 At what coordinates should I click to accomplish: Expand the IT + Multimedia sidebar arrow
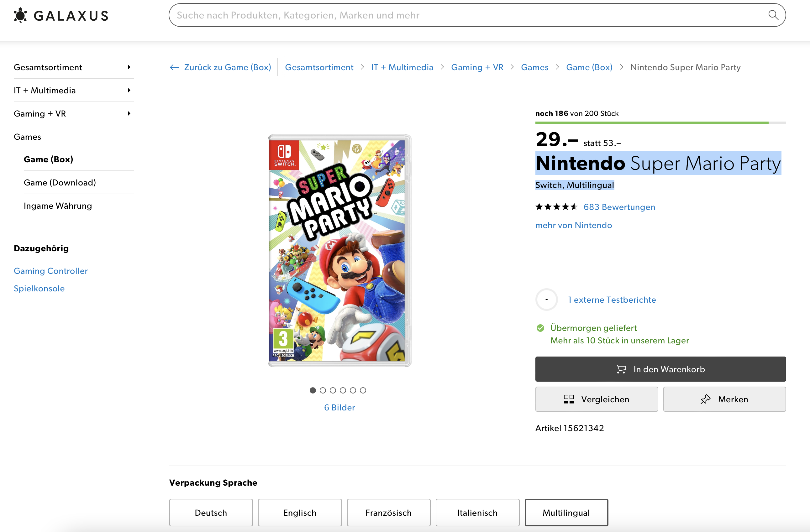(x=129, y=91)
